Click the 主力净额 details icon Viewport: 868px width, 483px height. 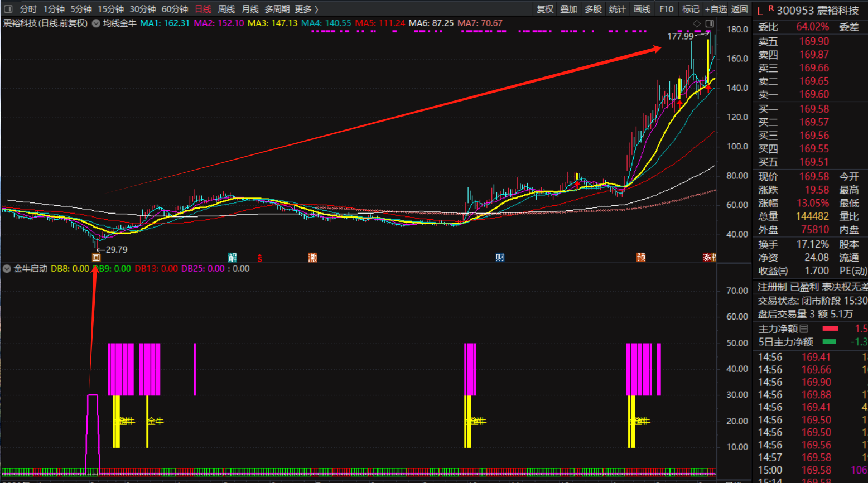click(804, 329)
